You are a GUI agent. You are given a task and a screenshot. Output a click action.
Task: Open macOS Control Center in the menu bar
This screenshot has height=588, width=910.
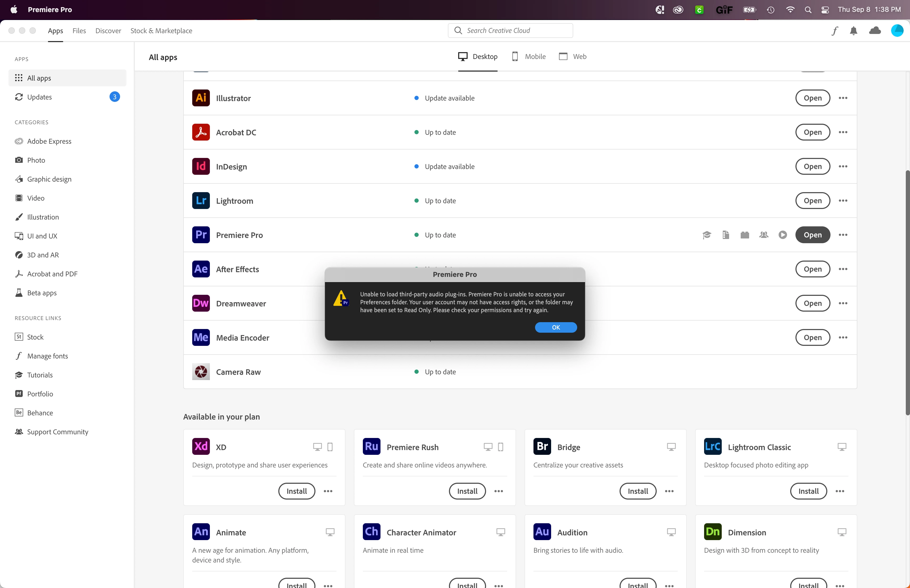pyautogui.click(x=825, y=10)
